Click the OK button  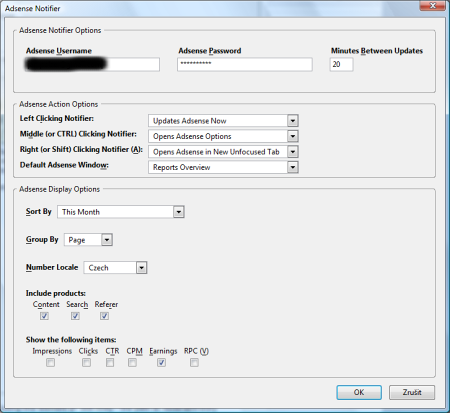[x=359, y=392]
